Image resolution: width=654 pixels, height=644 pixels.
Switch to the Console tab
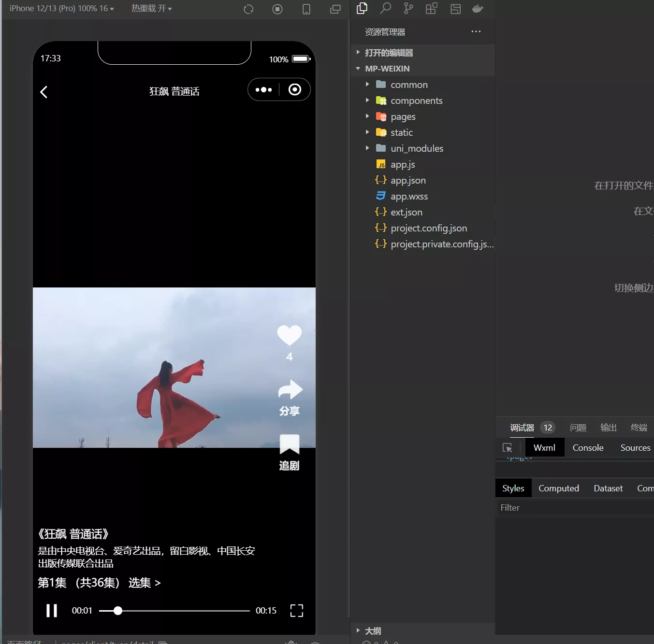588,448
